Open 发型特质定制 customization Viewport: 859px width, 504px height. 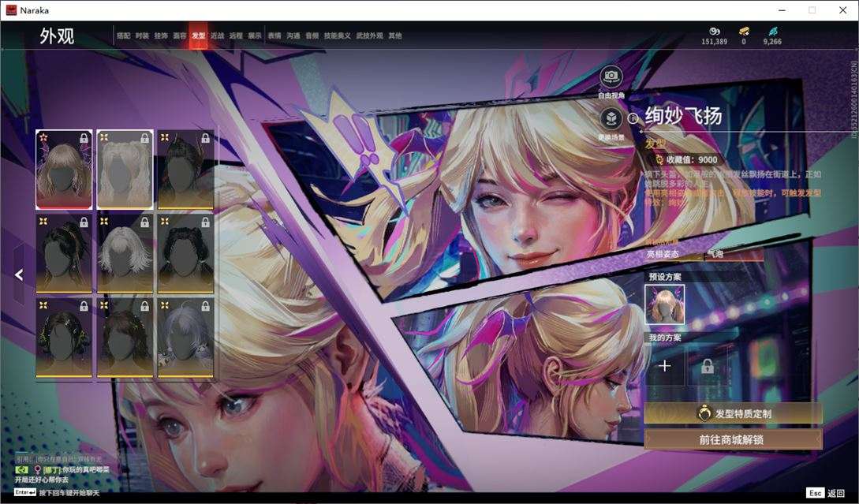[733, 413]
